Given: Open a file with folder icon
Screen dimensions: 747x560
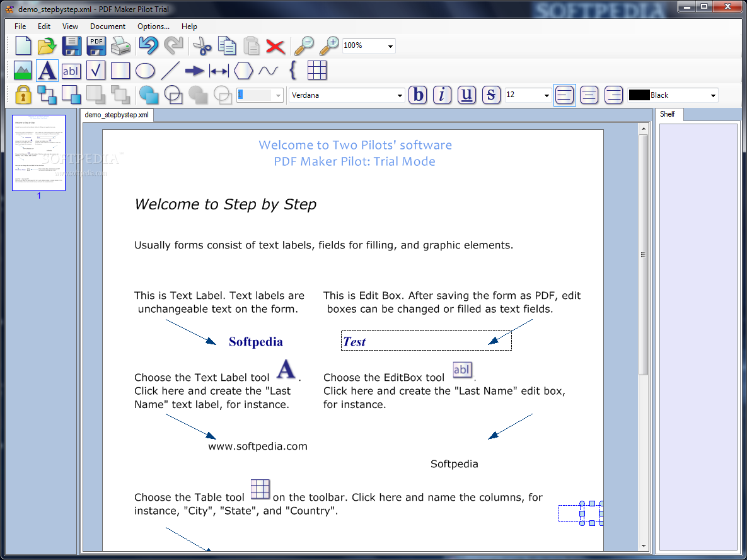Looking at the screenshot, I should coord(47,46).
